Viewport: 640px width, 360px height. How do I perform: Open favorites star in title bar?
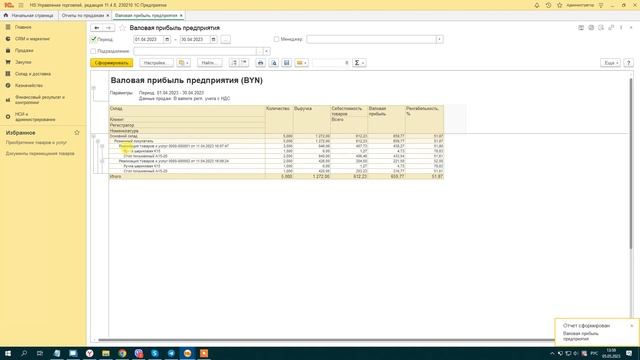(560, 5)
